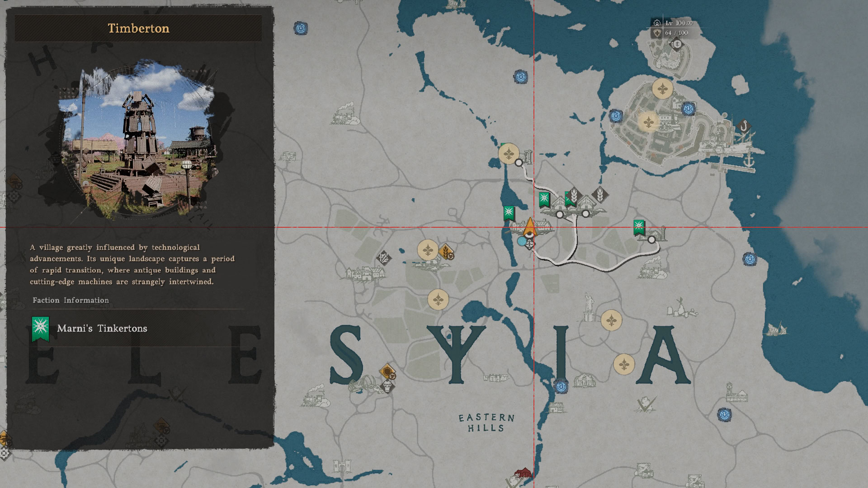Select the sailing ship icon in the eastern sea
Viewport: 868px width, 488px height.
pos(778,328)
